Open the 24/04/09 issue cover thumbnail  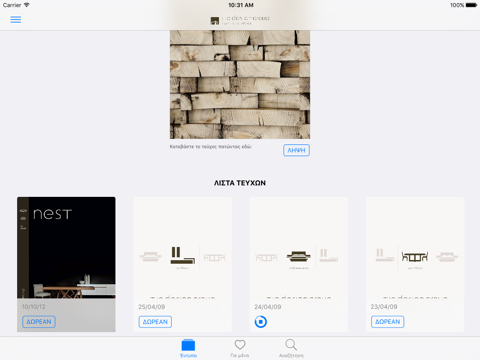[x=299, y=247]
